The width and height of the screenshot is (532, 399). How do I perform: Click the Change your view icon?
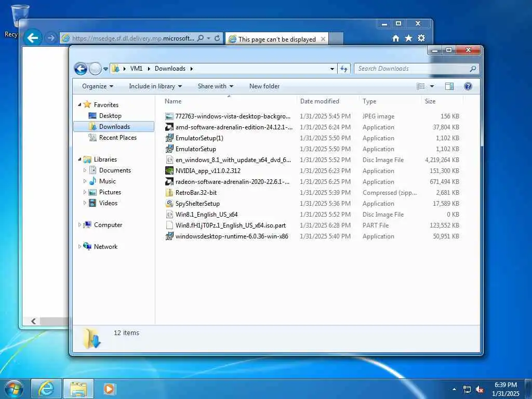click(x=421, y=86)
